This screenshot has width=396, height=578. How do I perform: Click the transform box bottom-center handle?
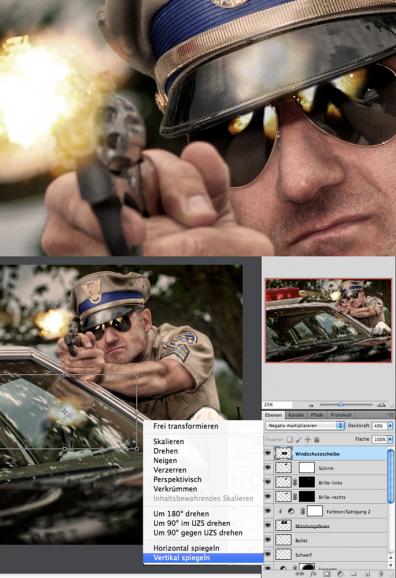[x=65, y=449]
